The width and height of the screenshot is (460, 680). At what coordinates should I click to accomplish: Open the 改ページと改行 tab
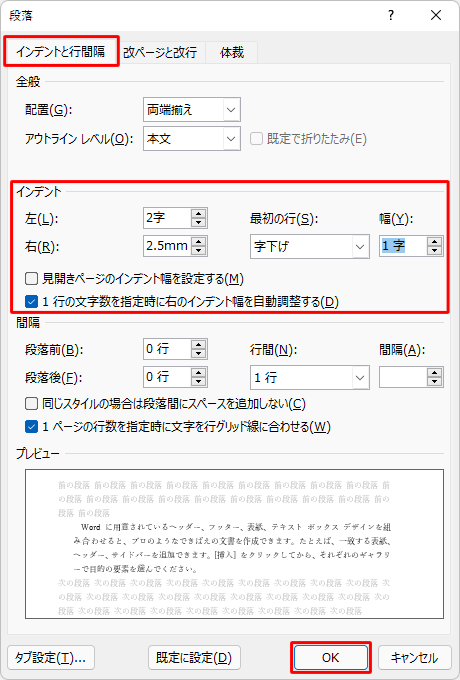pyautogui.click(x=160, y=52)
